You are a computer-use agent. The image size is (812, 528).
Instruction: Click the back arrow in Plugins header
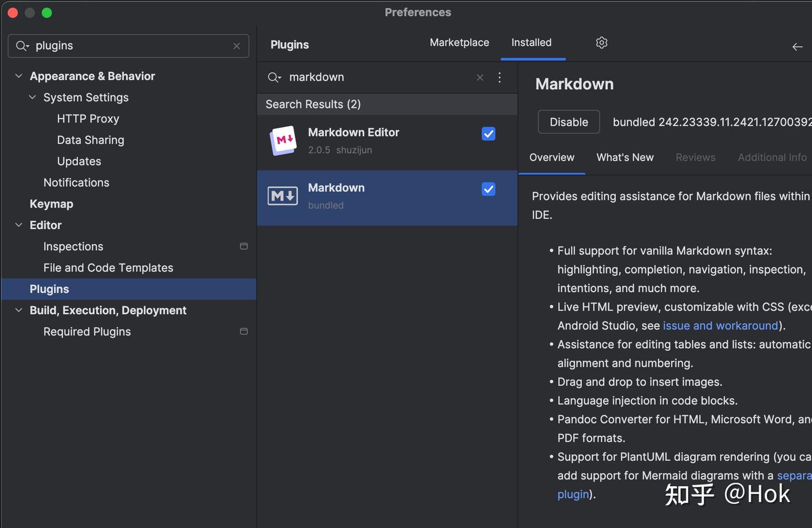pyautogui.click(x=797, y=47)
